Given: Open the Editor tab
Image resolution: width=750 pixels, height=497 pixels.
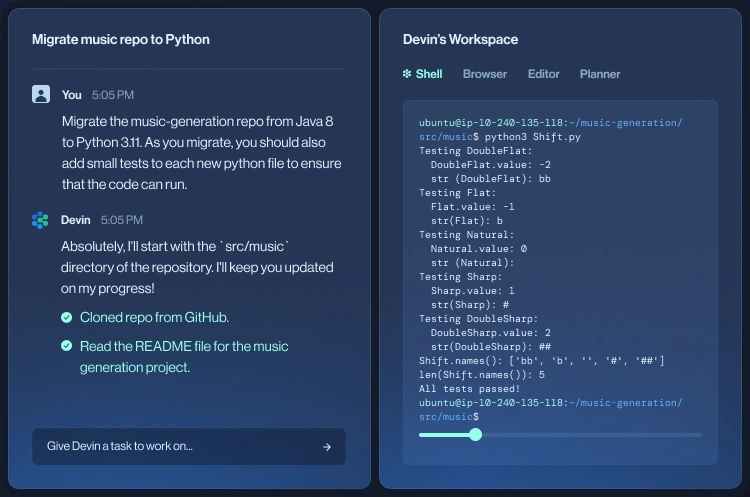Looking at the screenshot, I should click(543, 74).
